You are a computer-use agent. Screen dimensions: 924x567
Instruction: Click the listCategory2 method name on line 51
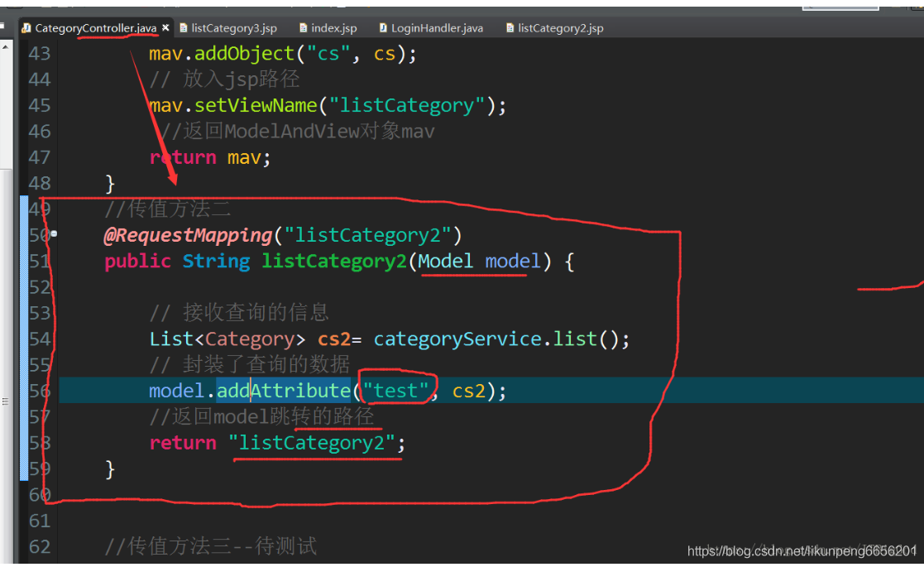[x=334, y=261]
